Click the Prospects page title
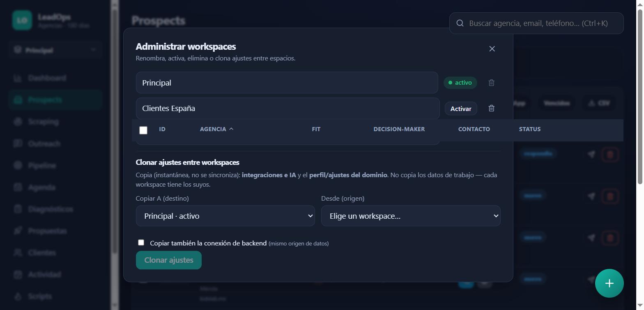Image resolution: width=644 pixels, height=310 pixels. click(x=159, y=21)
